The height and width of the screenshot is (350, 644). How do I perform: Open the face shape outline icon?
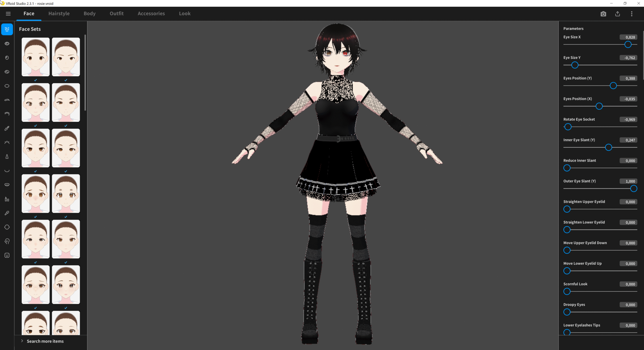7,227
